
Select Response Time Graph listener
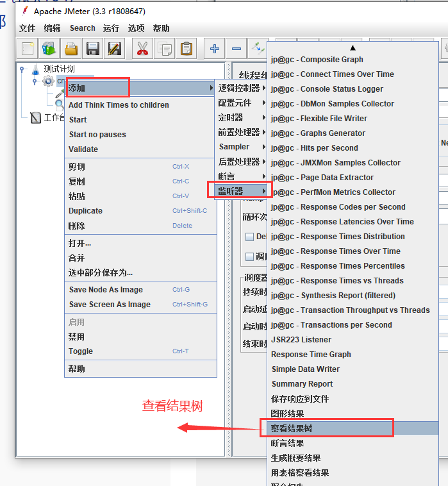coord(353,355)
